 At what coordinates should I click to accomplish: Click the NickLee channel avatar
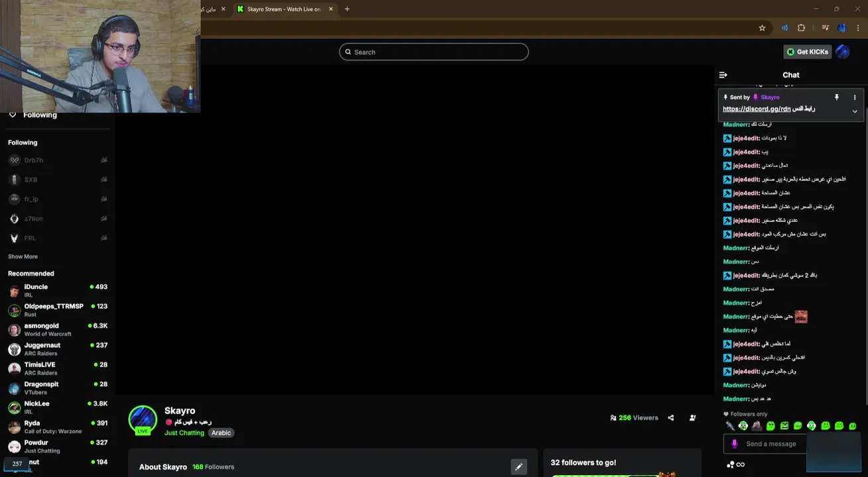tap(14, 407)
